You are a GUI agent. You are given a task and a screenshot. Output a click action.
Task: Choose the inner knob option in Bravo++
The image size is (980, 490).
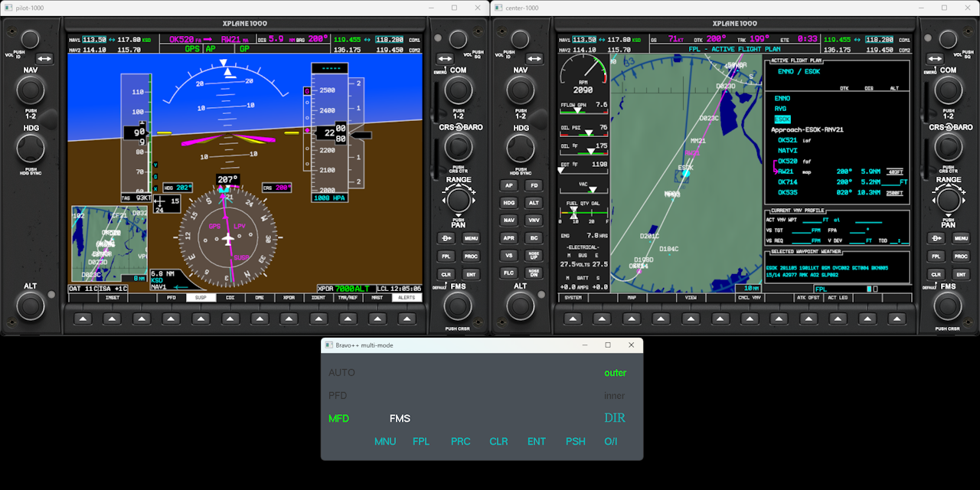614,396
